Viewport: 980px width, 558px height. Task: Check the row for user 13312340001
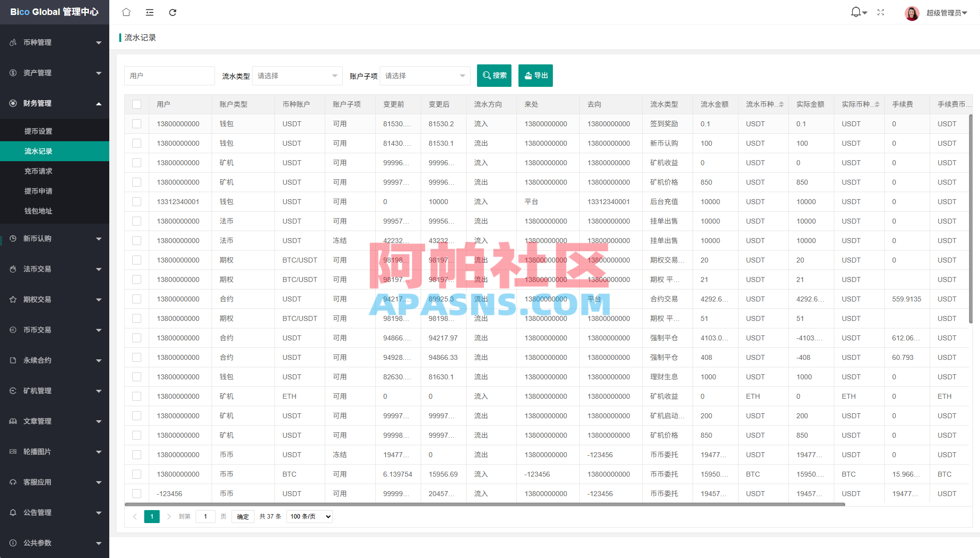click(x=137, y=202)
